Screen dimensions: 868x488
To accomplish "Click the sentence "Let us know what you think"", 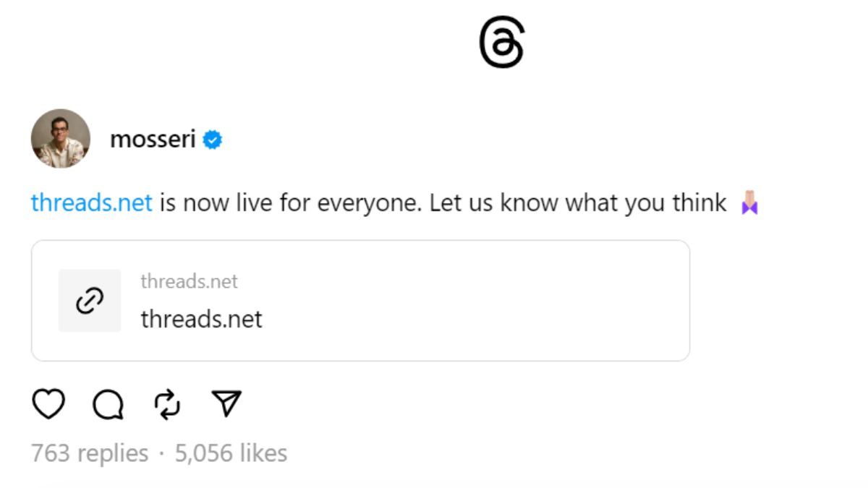I will (577, 203).
